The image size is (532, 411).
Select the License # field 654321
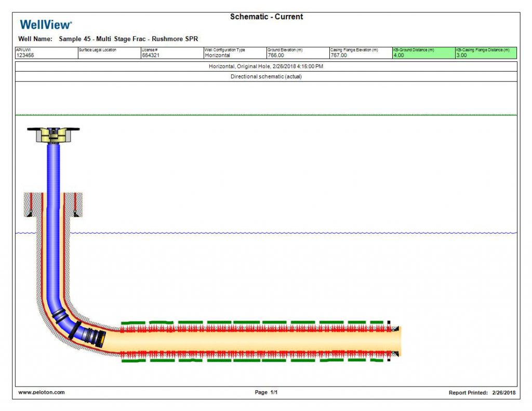click(150, 55)
